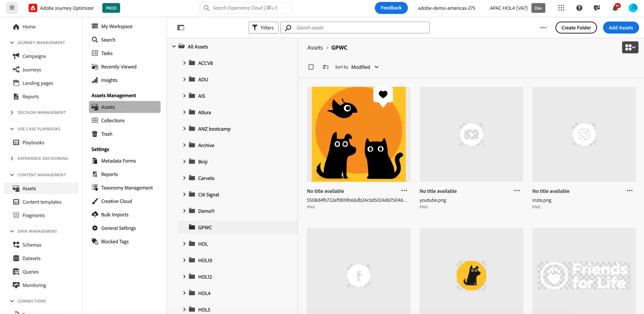Collapse the All Assets tree
644x314 pixels.
[174, 46]
